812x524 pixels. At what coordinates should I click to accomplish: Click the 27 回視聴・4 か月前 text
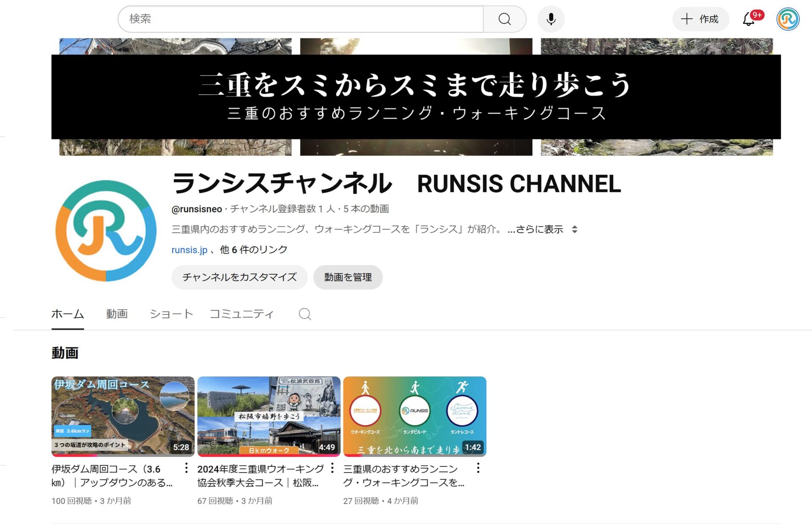point(381,501)
